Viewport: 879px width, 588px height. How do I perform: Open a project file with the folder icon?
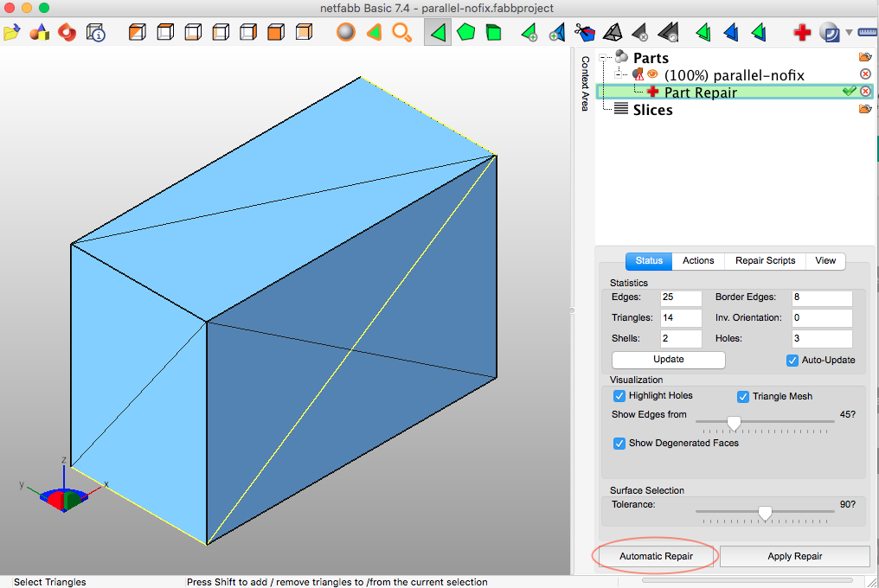pyautogui.click(x=11, y=33)
